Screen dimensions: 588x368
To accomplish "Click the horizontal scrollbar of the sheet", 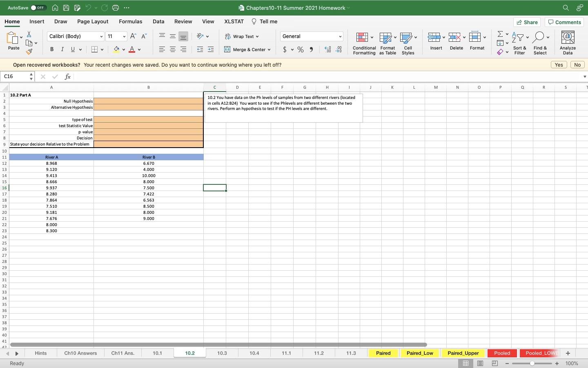I will point(218,345).
